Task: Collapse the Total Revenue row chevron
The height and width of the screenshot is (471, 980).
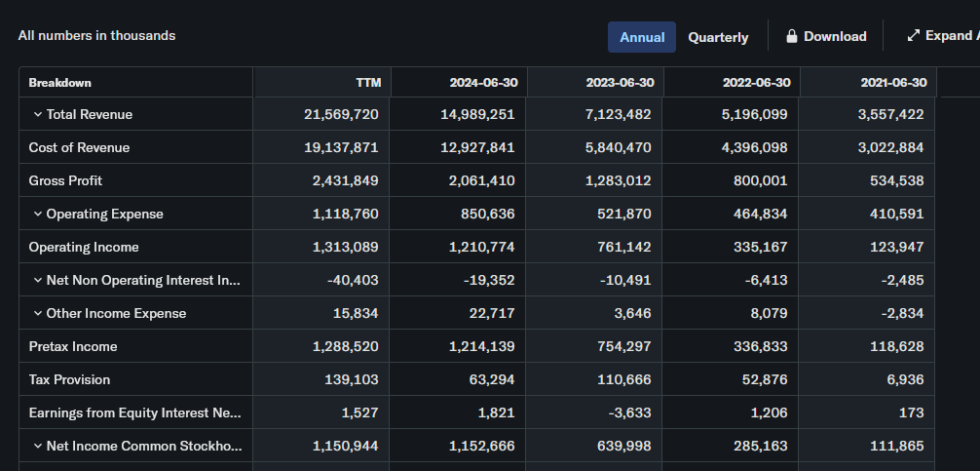Action: (37, 114)
